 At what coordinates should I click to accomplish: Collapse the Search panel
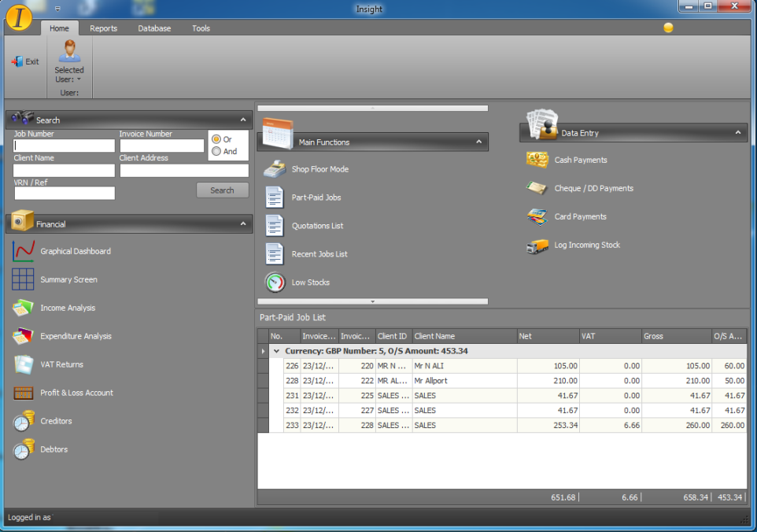242,119
